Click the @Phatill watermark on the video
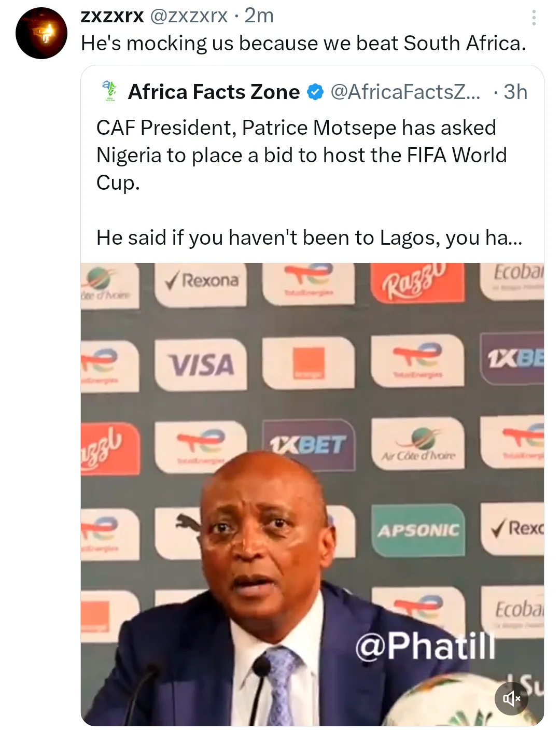 (x=425, y=645)
